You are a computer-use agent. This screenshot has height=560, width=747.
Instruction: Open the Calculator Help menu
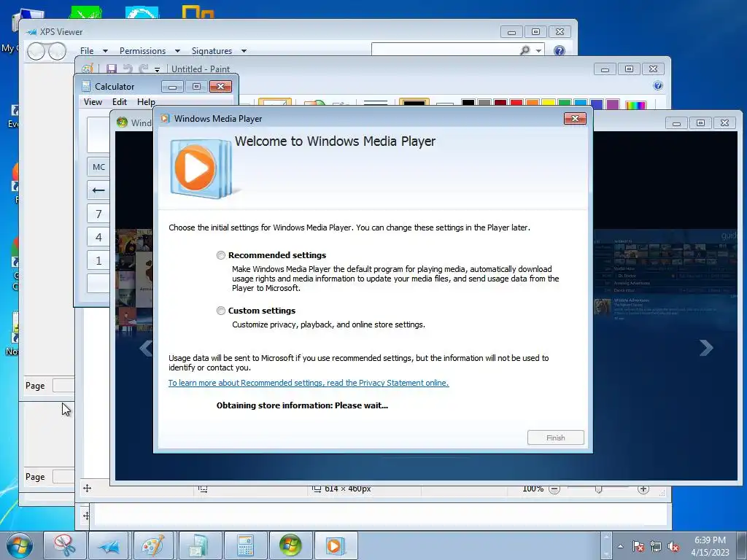(x=146, y=102)
